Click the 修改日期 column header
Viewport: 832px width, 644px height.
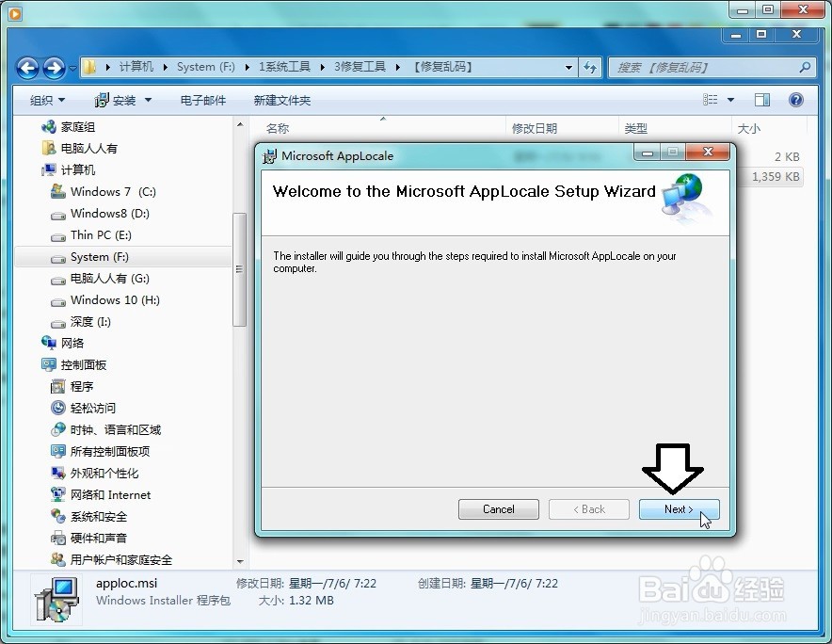coord(535,128)
